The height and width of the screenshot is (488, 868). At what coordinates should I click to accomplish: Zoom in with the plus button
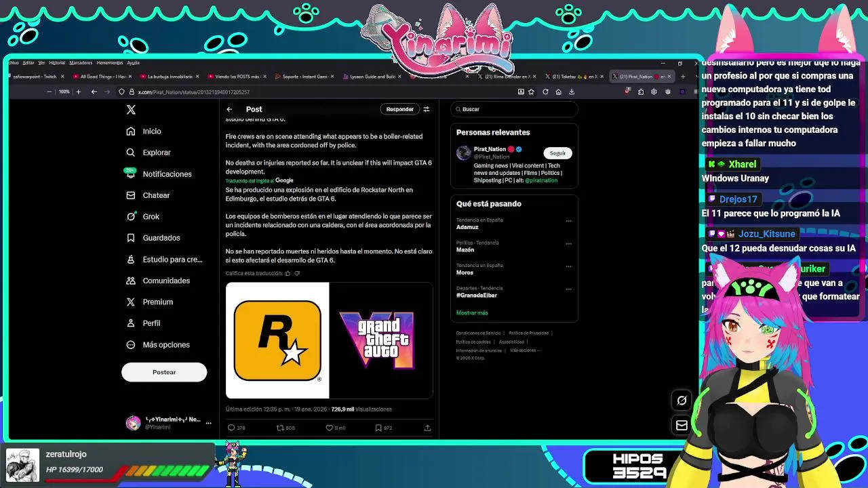78,91
